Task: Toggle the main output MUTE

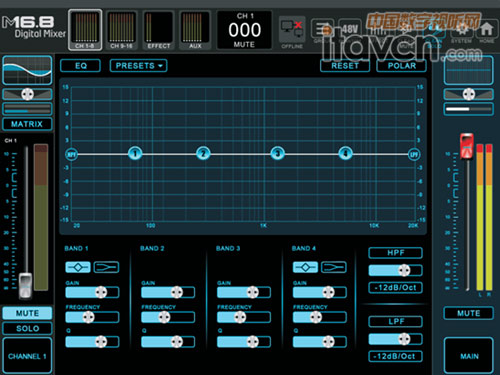Action: (x=468, y=313)
